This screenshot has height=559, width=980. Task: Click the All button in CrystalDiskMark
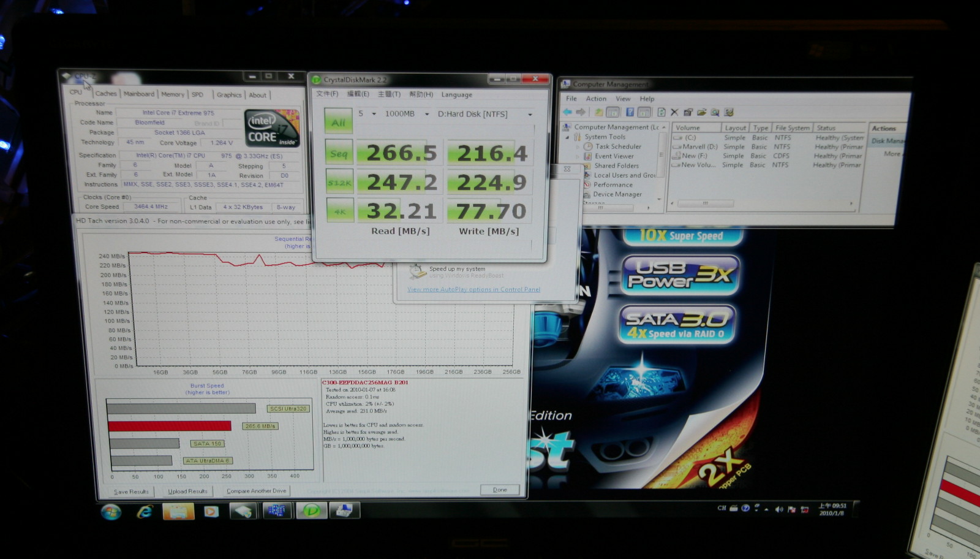click(338, 122)
